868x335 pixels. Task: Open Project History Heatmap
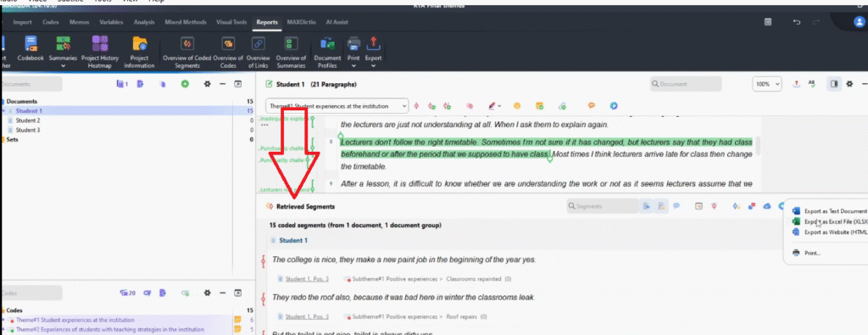[x=100, y=52]
